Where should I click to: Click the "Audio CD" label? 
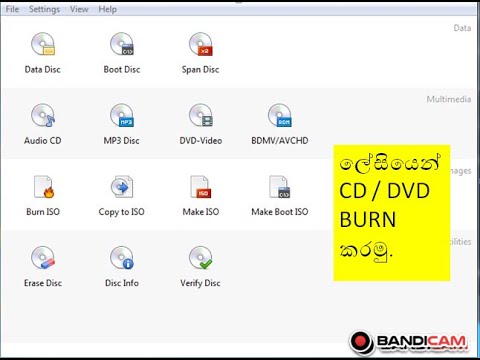43,141
